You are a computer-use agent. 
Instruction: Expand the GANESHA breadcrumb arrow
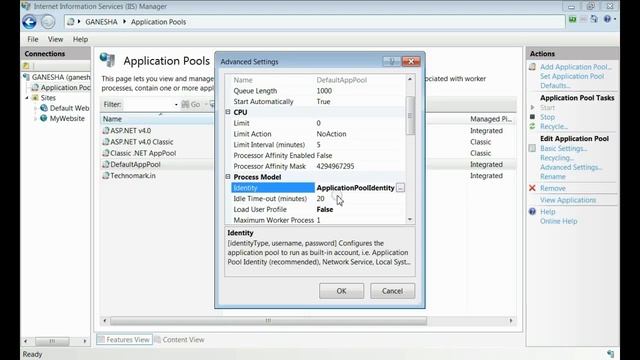coord(124,22)
